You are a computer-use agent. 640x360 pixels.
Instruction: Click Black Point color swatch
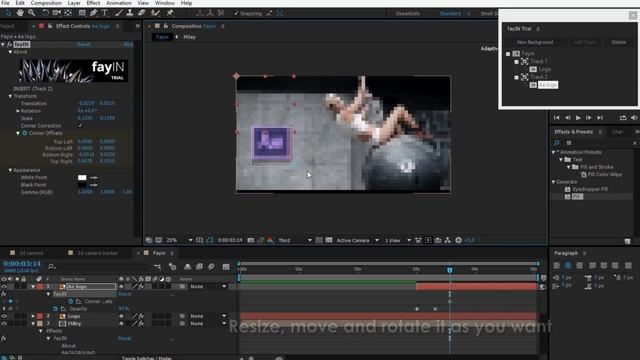point(82,185)
